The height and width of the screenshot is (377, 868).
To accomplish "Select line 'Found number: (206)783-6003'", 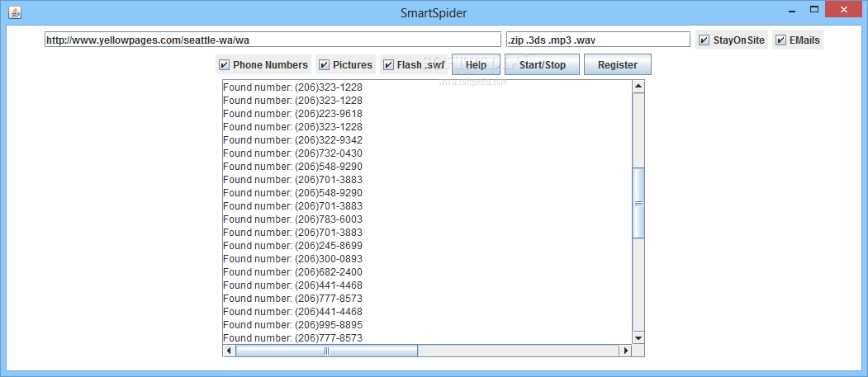I will [x=293, y=219].
